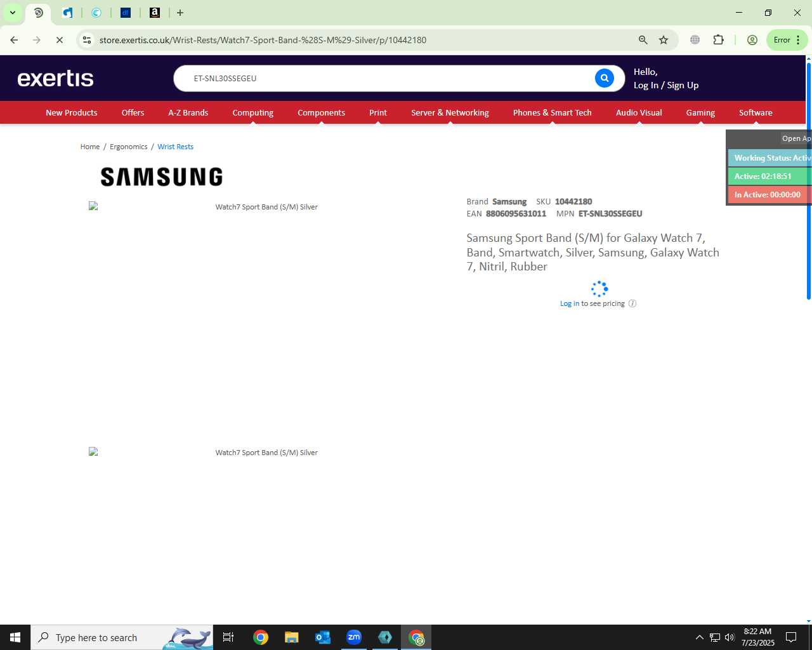This screenshot has height=650, width=812.
Task: Select EAN value 8806095631011
Action: pyautogui.click(x=516, y=214)
